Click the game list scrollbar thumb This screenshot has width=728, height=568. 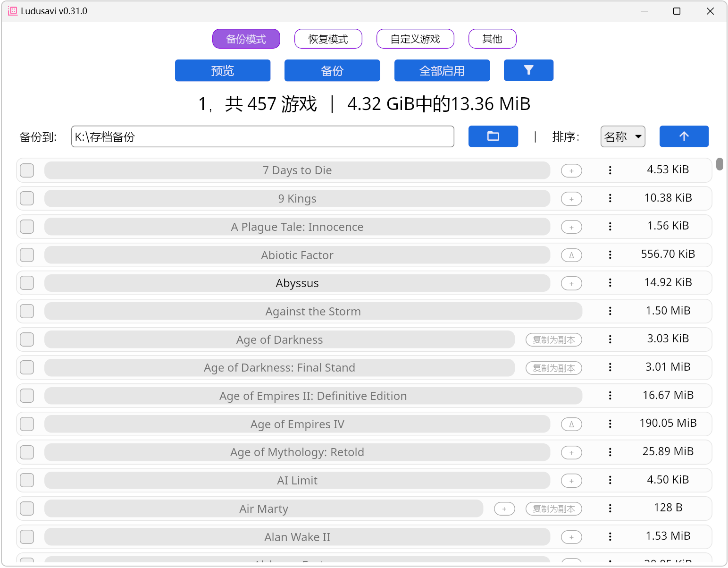point(720,164)
